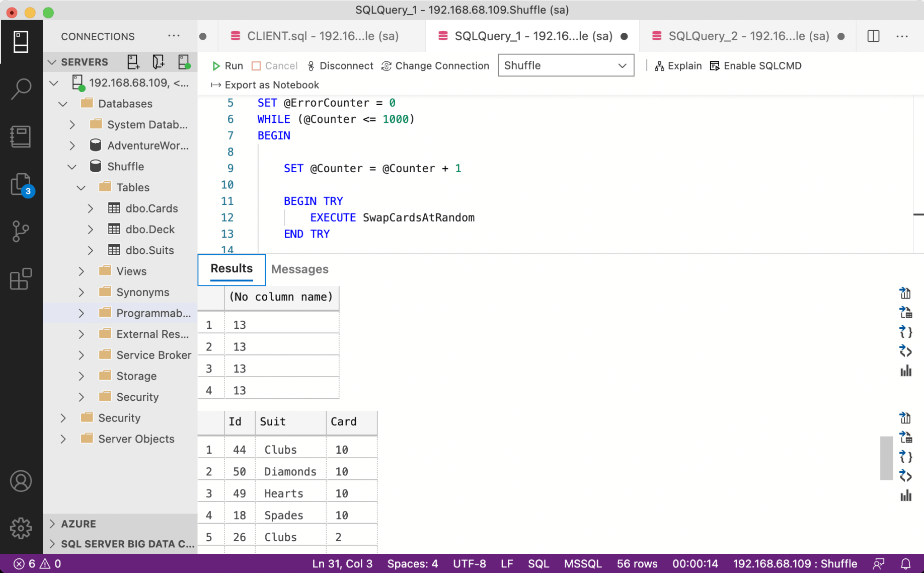Viewport: 924px width, 573px height.
Task: Open the notifications bell in status bar
Action: 905,563
